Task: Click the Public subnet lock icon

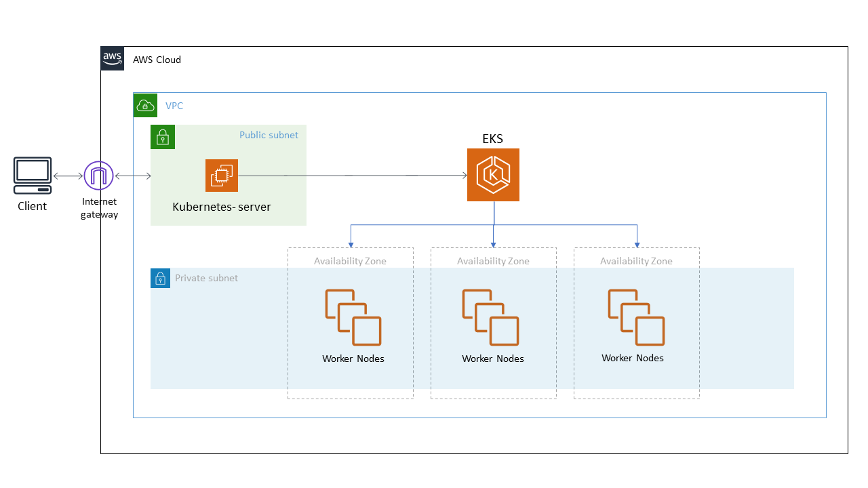Action: 162,137
